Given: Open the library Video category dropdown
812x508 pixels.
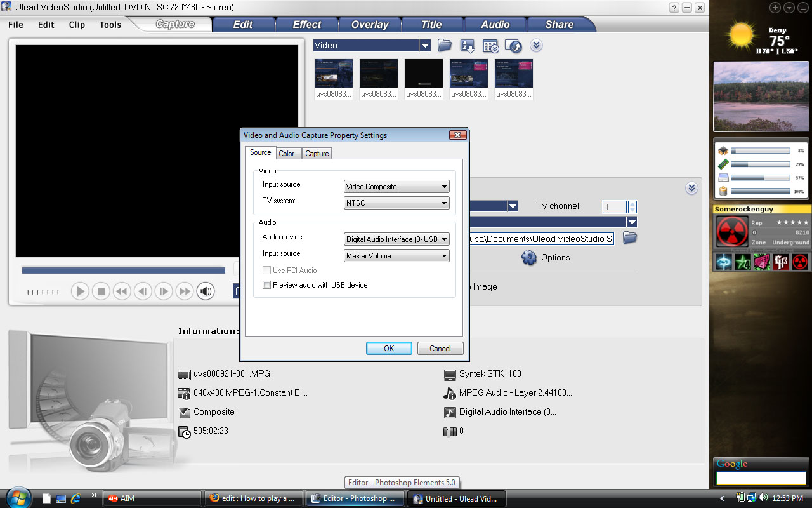Looking at the screenshot, I should [425, 45].
